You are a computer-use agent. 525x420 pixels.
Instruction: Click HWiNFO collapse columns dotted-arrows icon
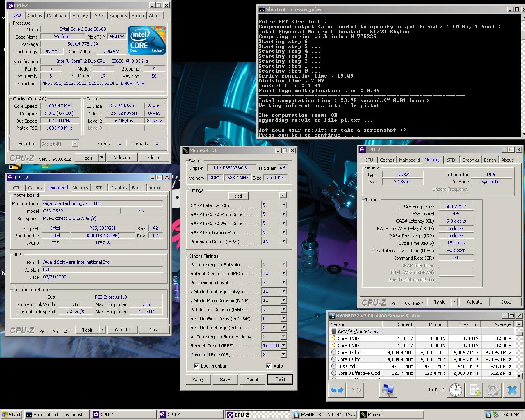click(354, 390)
